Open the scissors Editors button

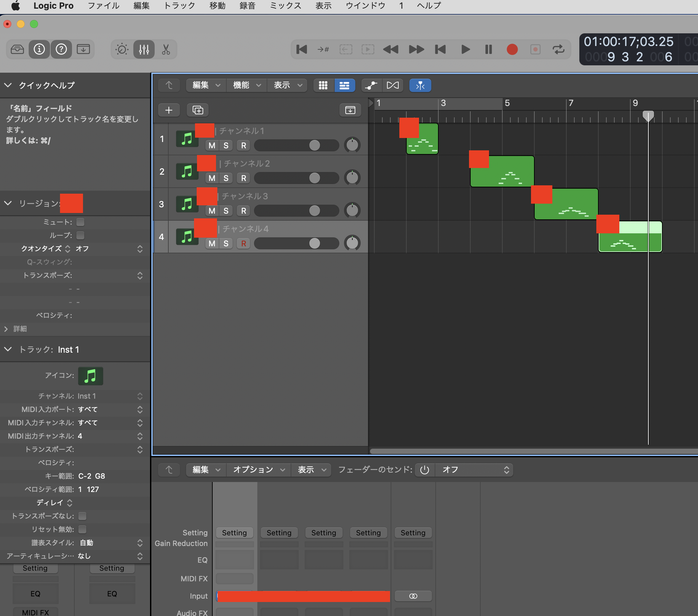166,50
